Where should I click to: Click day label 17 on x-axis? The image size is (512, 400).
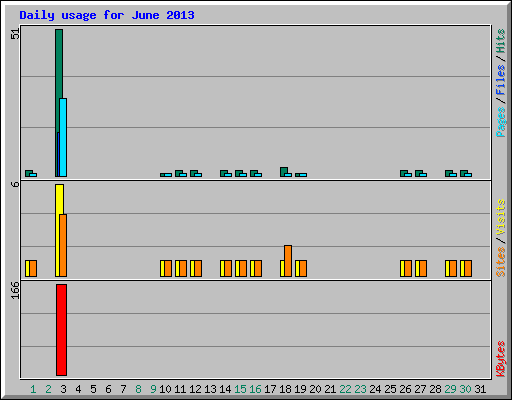[x=270, y=389]
